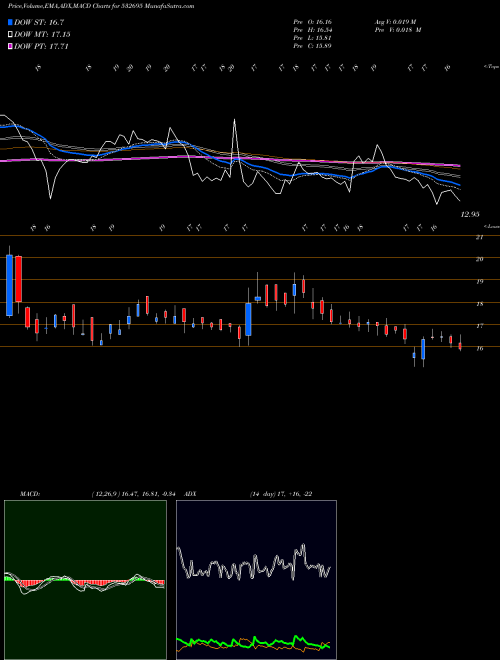Click the 'Pre O: 16.16' value
500x660 pixels.
tap(313, 22)
